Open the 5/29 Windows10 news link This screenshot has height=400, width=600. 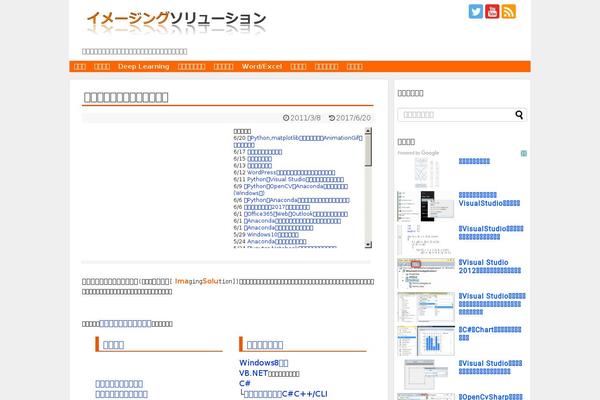pyautogui.click(x=273, y=235)
